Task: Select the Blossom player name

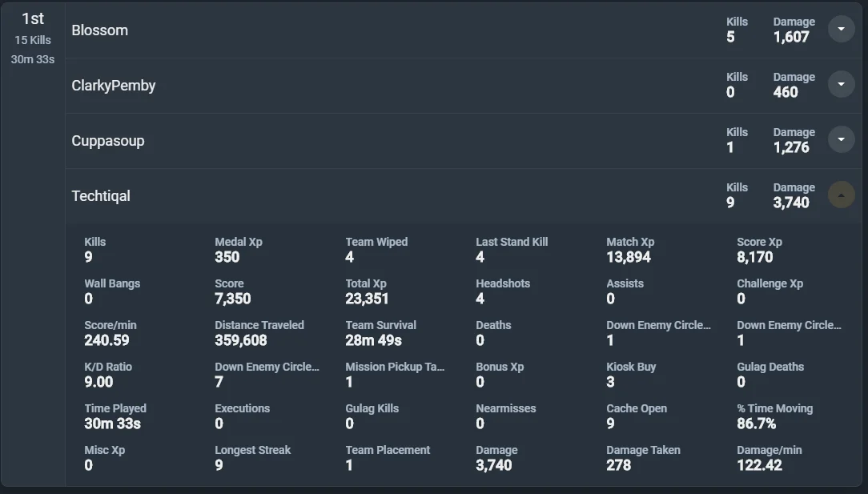Action: (99, 30)
